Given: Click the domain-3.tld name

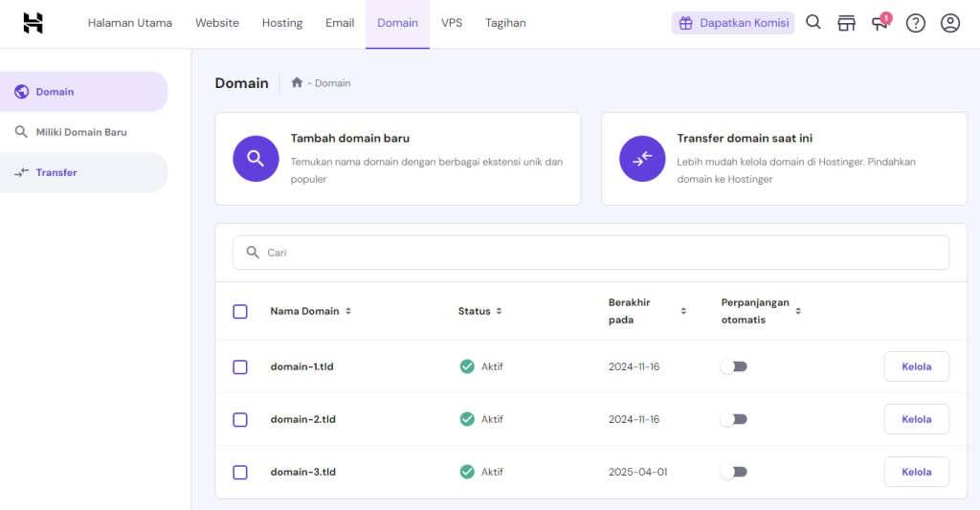Looking at the screenshot, I should tap(303, 472).
